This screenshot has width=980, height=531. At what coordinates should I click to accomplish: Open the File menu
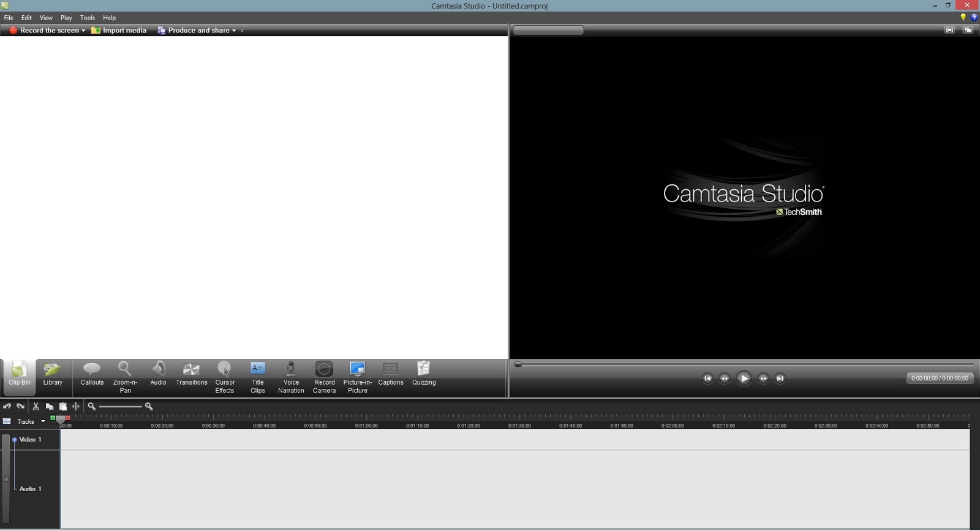(x=9, y=18)
